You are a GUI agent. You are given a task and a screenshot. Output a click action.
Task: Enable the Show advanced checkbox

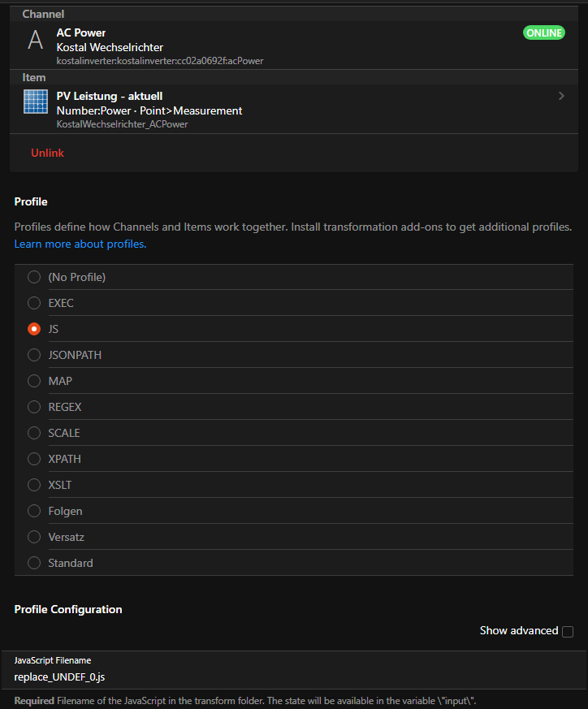pos(568,631)
